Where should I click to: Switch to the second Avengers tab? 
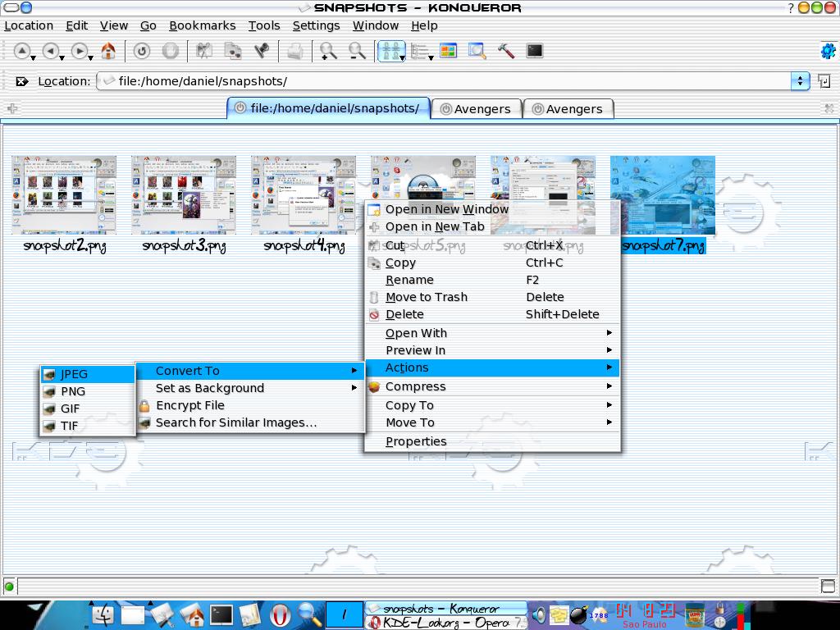pyautogui.click(x=568, y=109)
